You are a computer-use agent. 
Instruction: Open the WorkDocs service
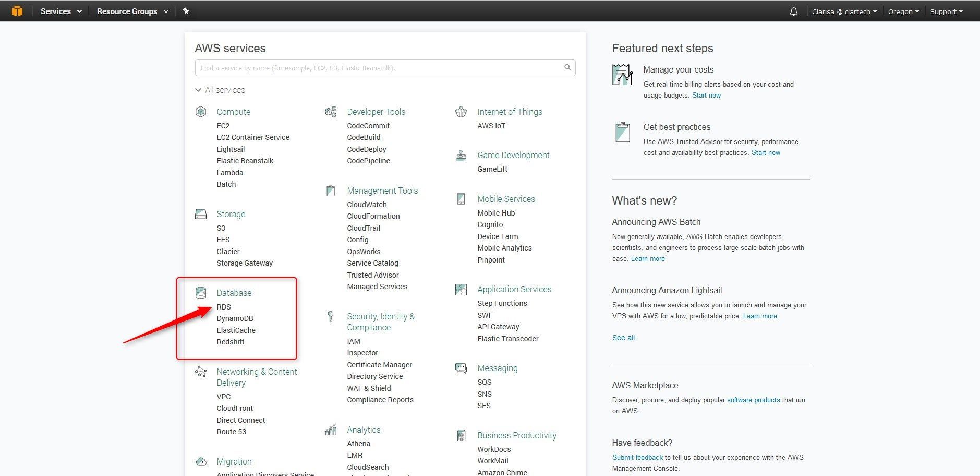[494, 449]
